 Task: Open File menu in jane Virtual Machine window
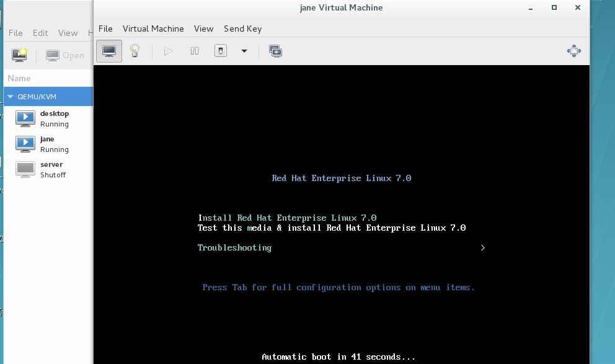tap(105, 29)
